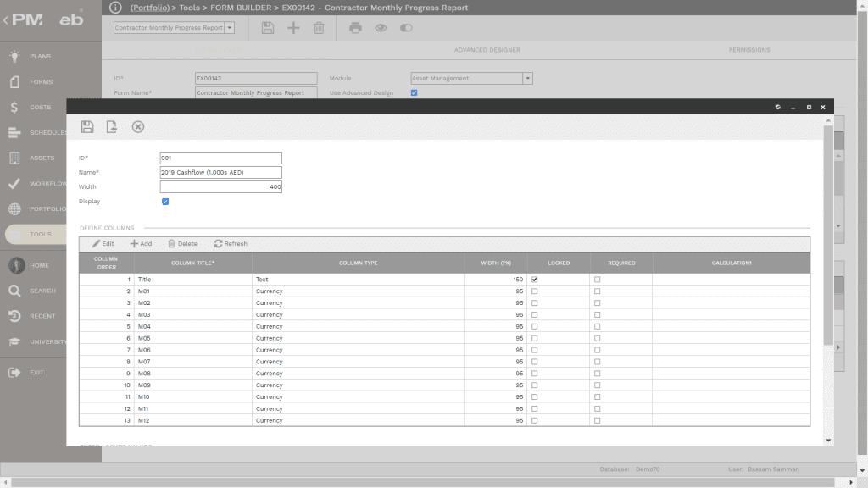Image resolution: width=868 pixels, height=488 pixels.
Task: Click the Column Type header
Action: [x=359, y=263]
